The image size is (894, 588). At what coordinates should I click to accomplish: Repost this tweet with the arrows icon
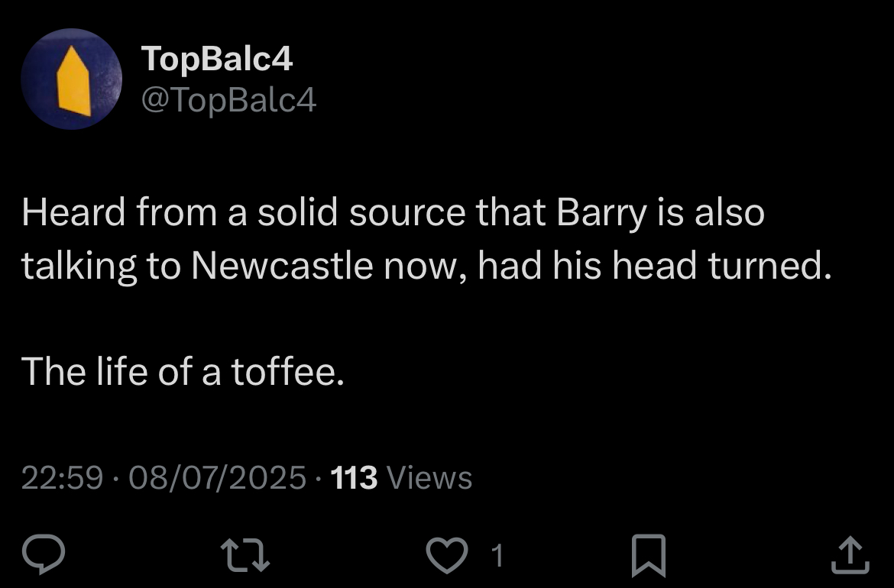coord(246,556)
